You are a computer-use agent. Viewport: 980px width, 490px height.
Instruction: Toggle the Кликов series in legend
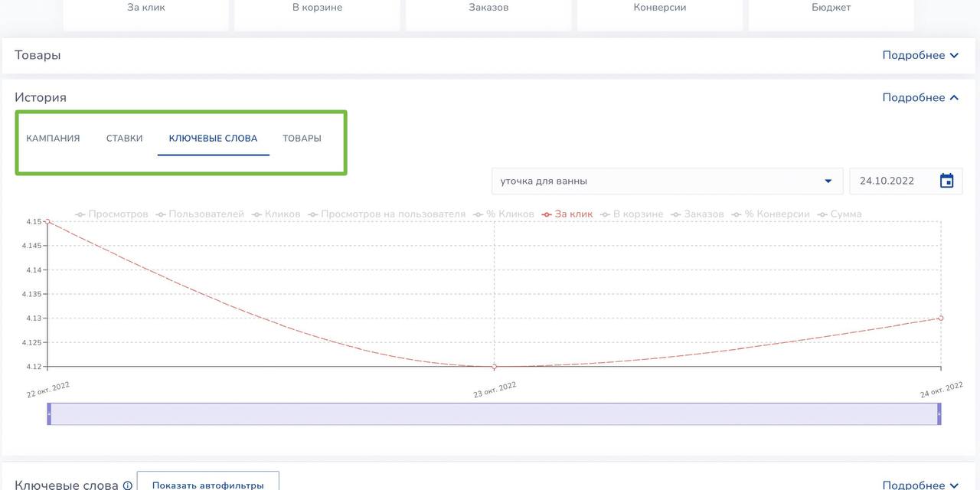coord(276,214)
